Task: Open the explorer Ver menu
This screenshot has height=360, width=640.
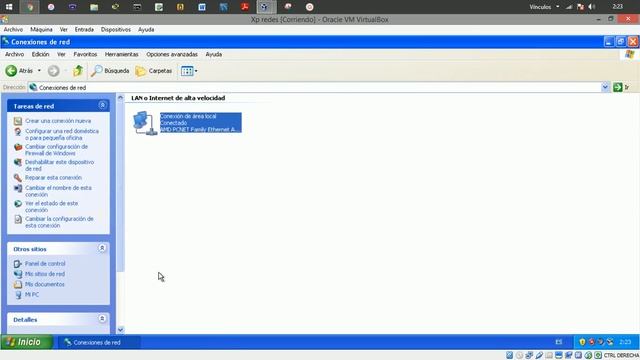Action: point(61,54)
